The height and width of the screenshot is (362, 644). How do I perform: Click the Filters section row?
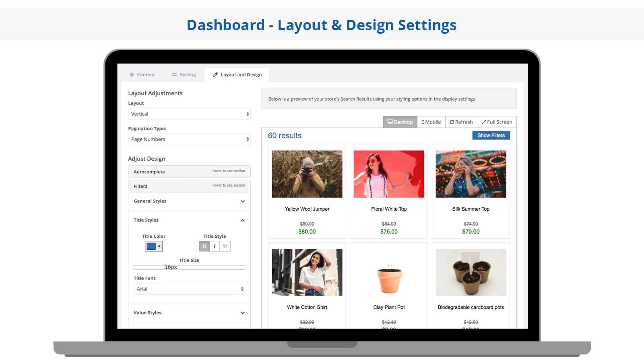pos(189,186)
